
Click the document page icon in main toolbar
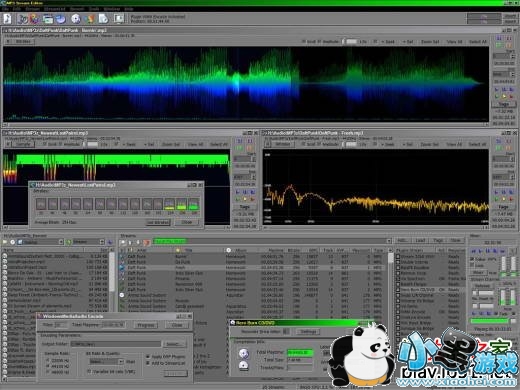click(x=103, y=19)
